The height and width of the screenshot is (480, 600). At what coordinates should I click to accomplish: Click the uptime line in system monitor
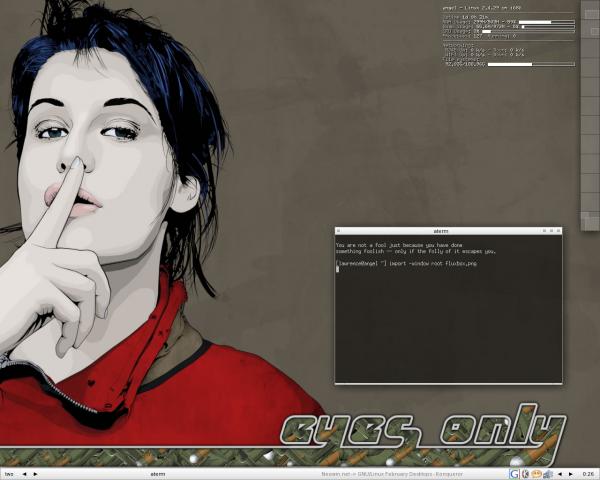[x=465, y=17]
